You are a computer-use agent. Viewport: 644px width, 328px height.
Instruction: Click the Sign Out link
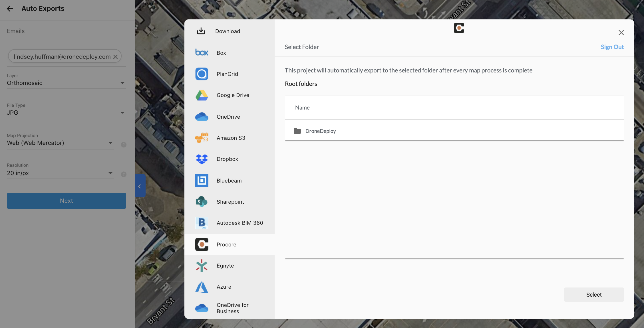[612, 47]
